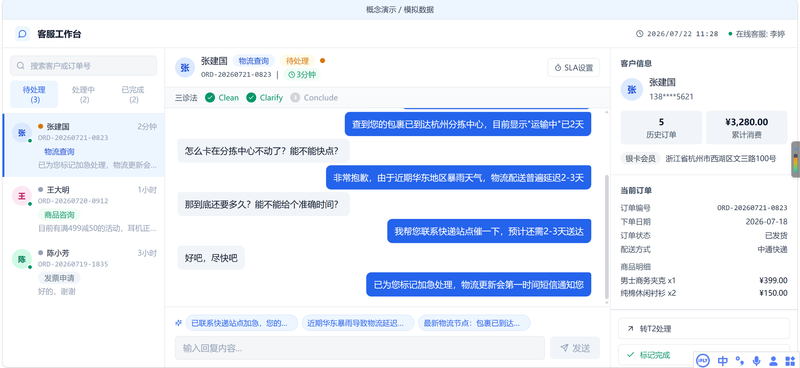Switch to the 处理中 (2) tab
The height and width of the screenshot is (368, 800).
[x=84, y=94]
